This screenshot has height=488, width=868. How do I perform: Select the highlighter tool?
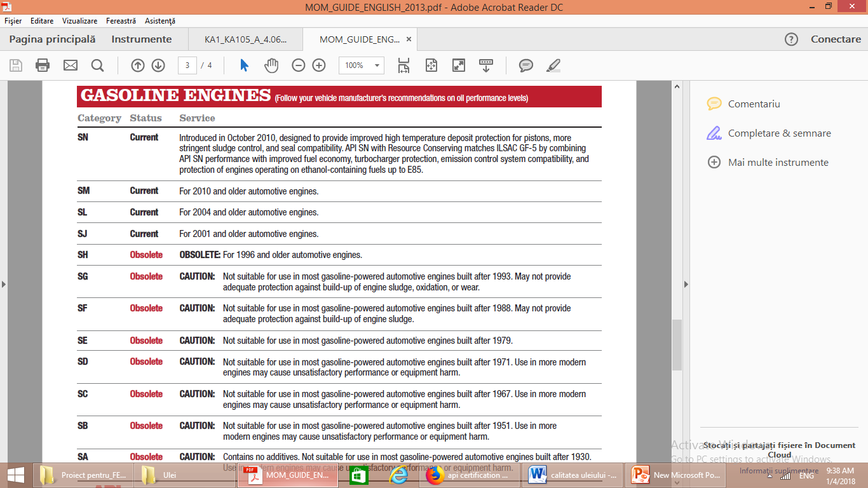[553, 65]
